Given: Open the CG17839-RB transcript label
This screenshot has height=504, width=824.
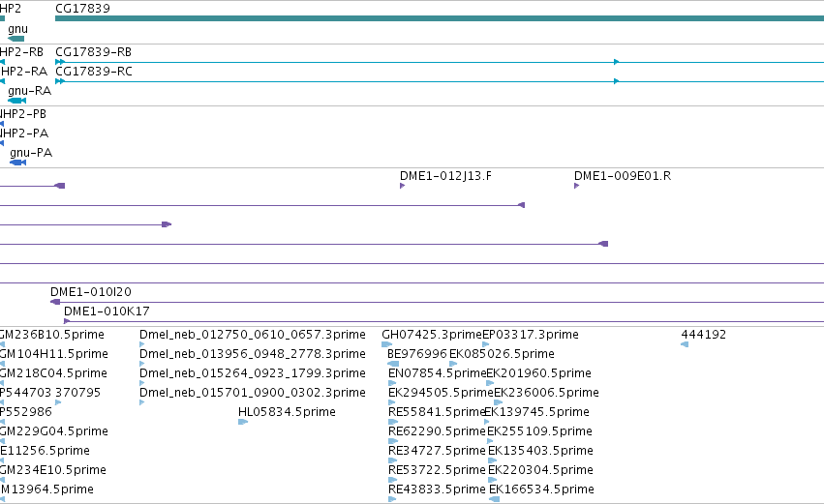Looking at the screenshot, I should point(94,52).
